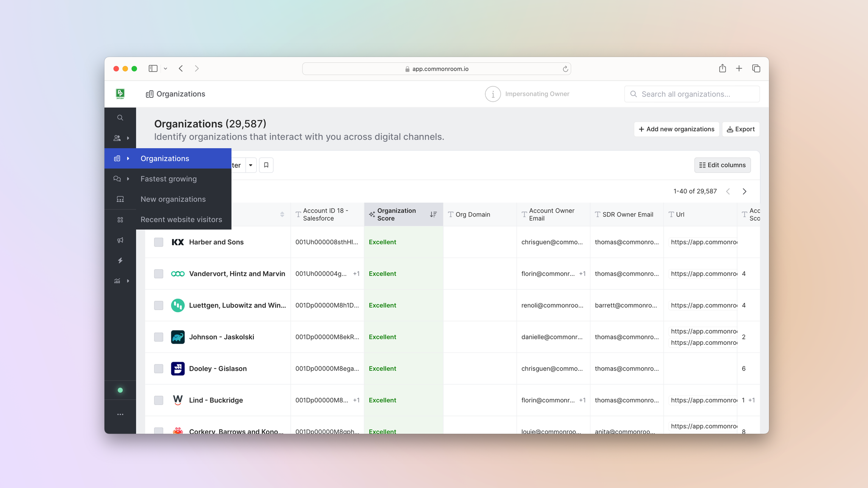Image resolution: width=868 pixels, height=488 pixels.
Task: Click the Dooley - Gislason logo
Action: tap(178, 369)
